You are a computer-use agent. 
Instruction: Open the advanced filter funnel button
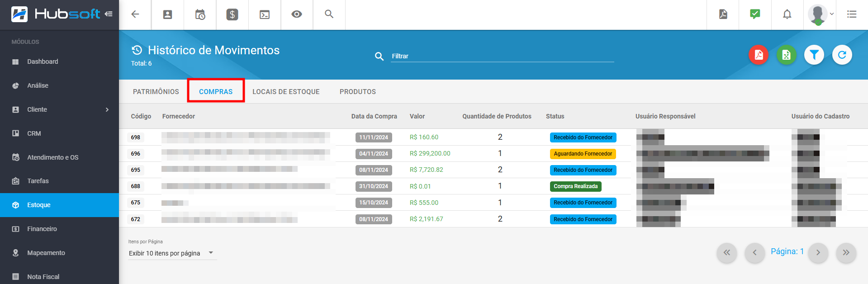pyautogui.click(x=814, y=55)
